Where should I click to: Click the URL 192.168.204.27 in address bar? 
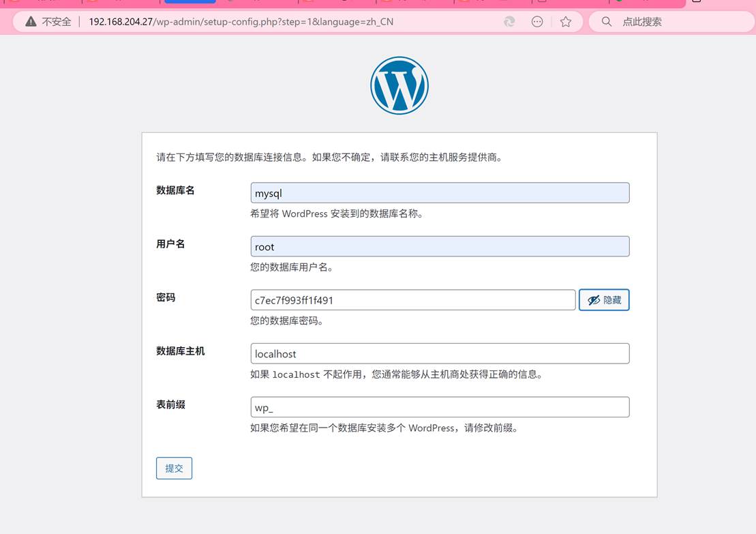241,22
